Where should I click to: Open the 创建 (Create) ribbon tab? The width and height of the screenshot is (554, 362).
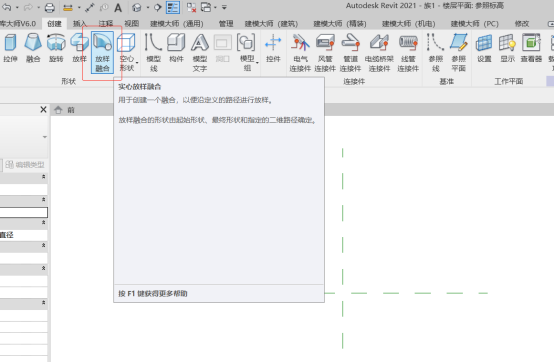pyautogui.click(x=54, y=24)
